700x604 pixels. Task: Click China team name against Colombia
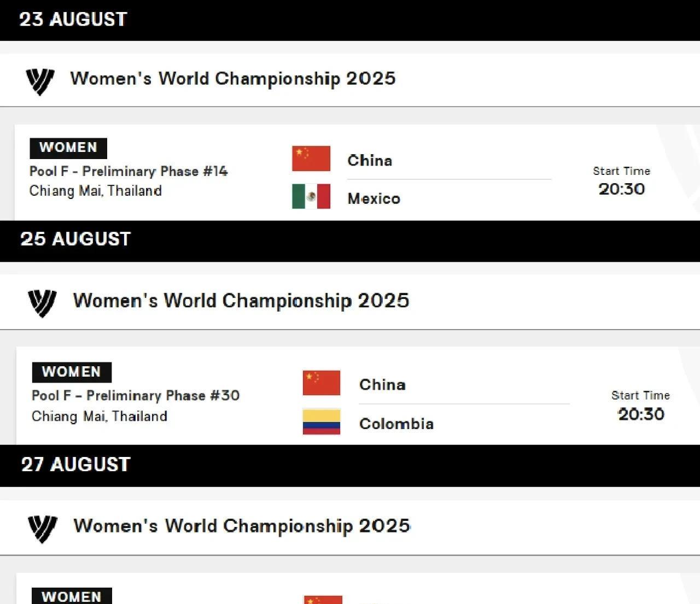pyautogui.click(x=382, y=385)
